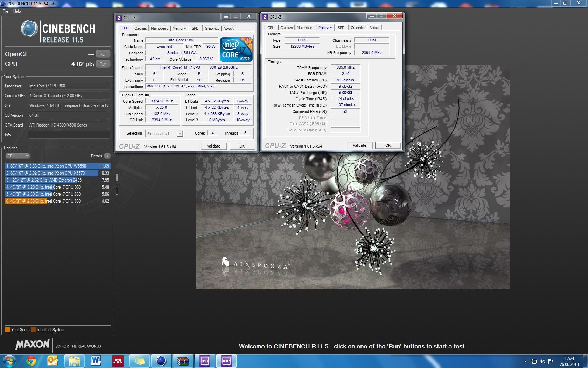The image size is (588, 368).
Task: Click the Info input field in Your System
Action: [69, 135]
